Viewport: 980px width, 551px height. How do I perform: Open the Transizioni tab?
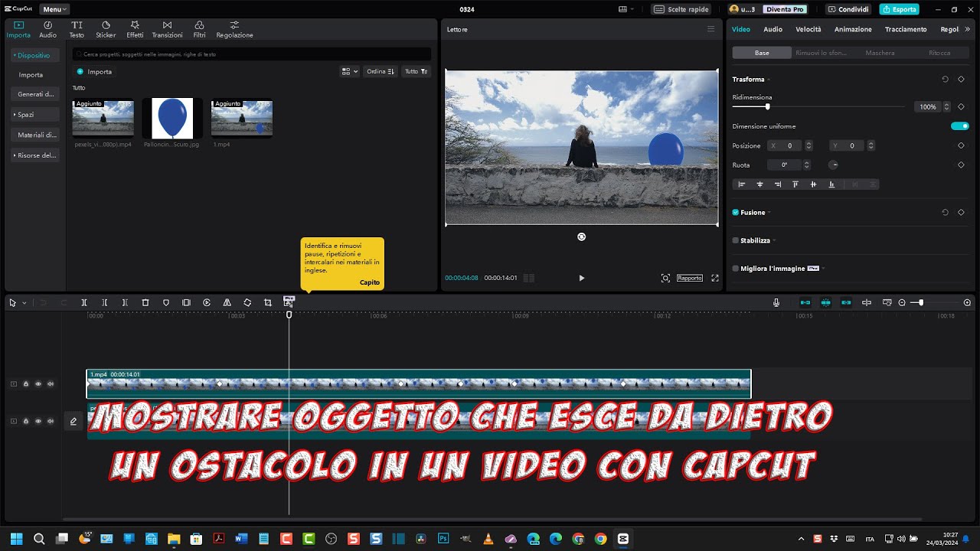[x=167, y=29]
